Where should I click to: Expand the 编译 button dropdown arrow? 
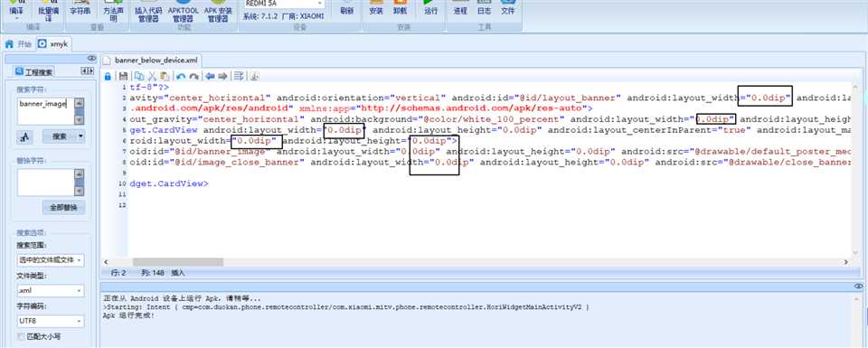(16, 18)
